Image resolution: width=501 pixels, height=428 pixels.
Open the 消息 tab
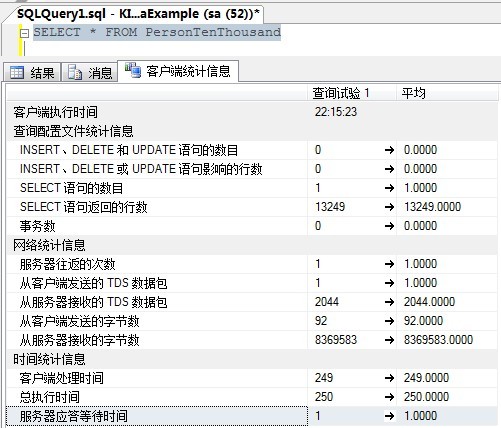coord(90,72)
